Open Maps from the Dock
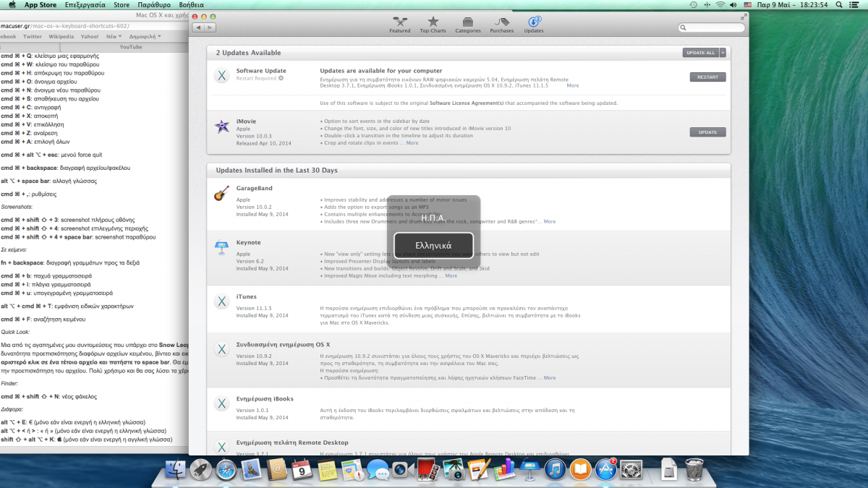This screenshot has width=868, height=488. pos(352,471)
